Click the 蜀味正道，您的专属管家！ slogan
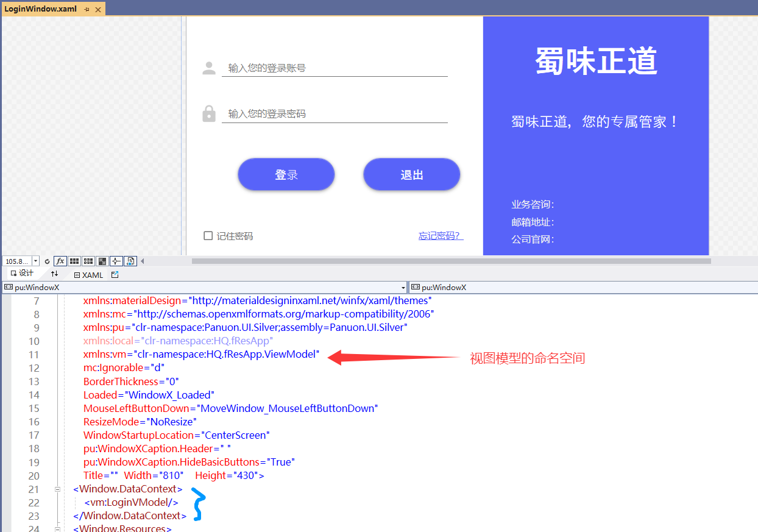 pos(595,122)
